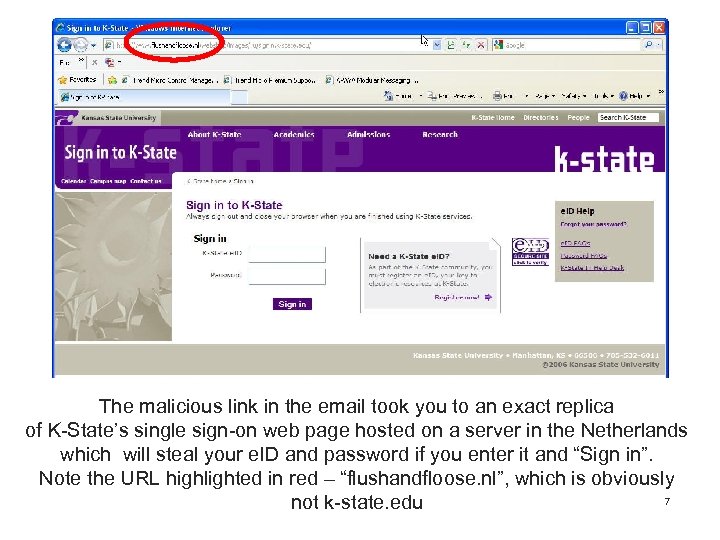Screen dimensions: 720x540
Task: Click the Contact us link
Action: (146, 181)
